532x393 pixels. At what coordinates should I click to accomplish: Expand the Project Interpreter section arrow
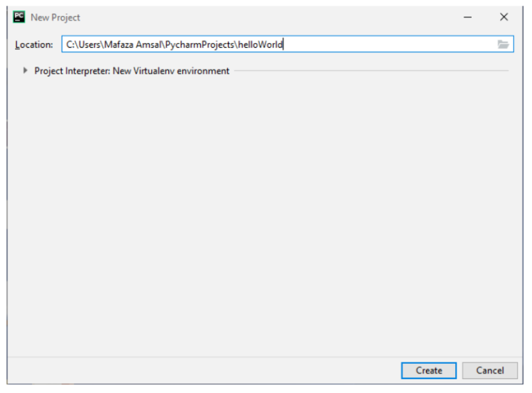25,71
